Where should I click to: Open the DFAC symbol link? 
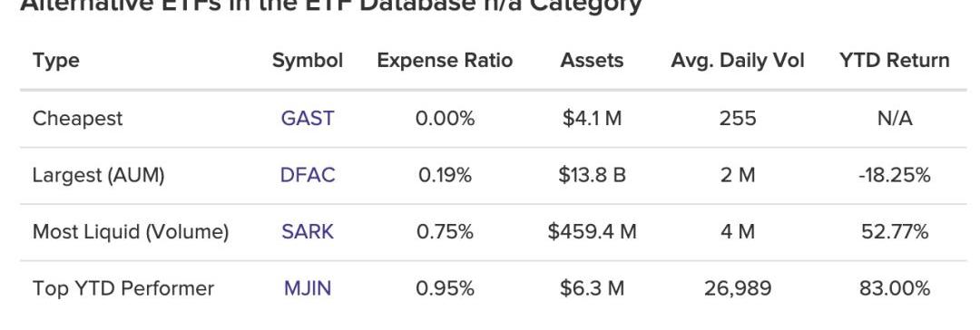coord(308,175)
